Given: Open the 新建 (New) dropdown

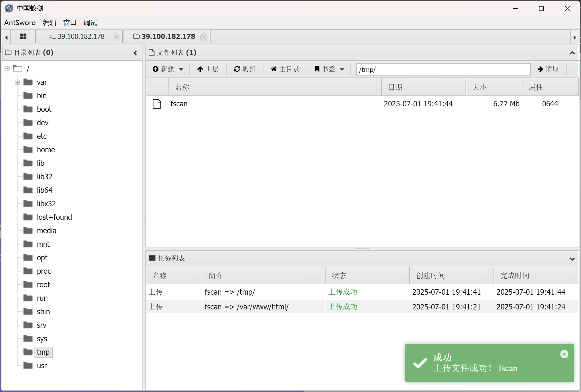Looking at the screenshot, I should click(x=168, y=69).
